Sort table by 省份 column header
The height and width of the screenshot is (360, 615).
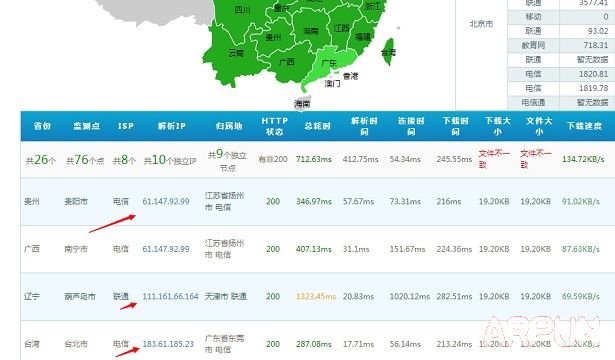[42, 126]
